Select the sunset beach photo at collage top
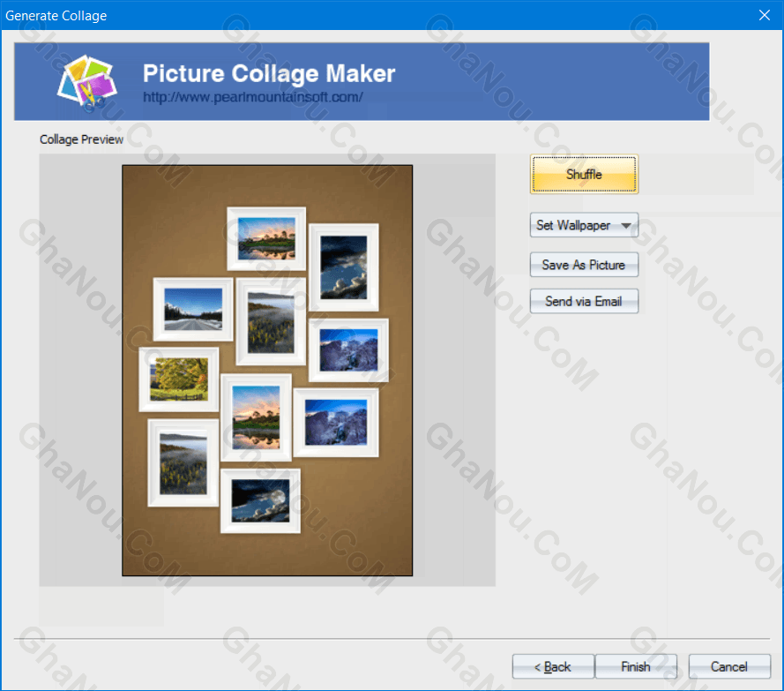This screenshot has width=784, height=691. coord(266,237)
